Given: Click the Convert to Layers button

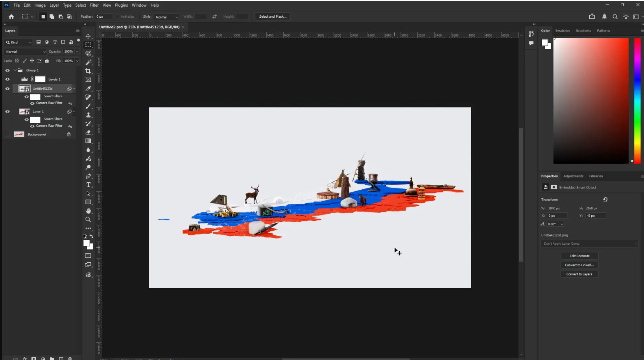Looking at the screenshot, I should click(x=579, y=274).
